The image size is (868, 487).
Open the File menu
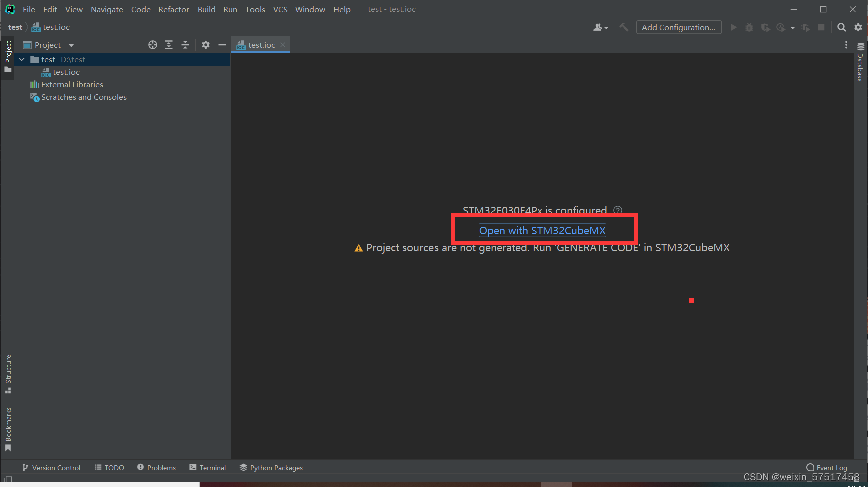(x=29, y=9)
